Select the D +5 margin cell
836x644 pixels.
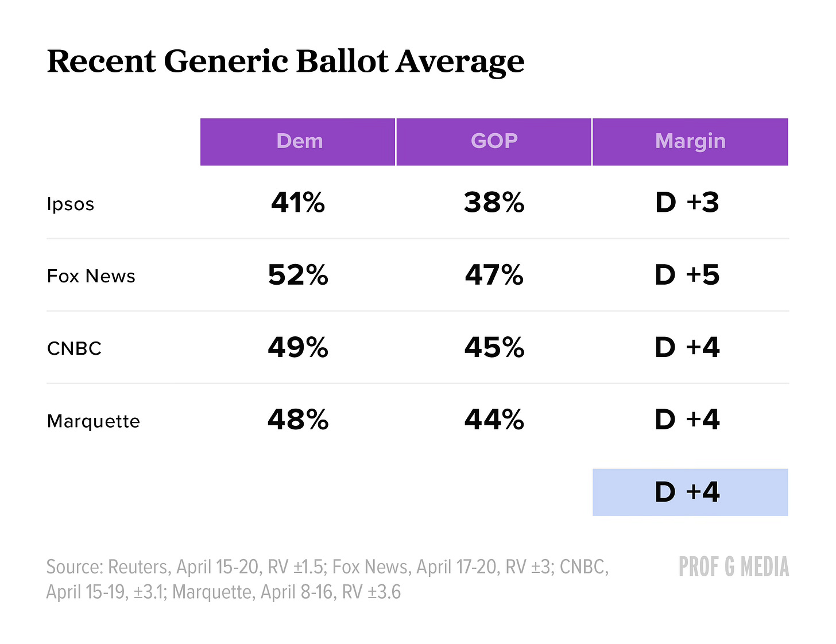[x=687, y=275]
